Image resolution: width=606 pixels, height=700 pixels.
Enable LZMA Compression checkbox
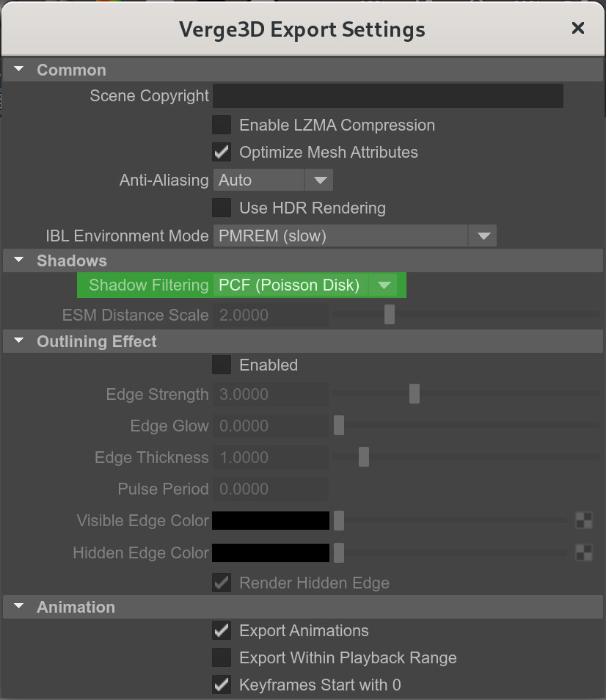222,125
